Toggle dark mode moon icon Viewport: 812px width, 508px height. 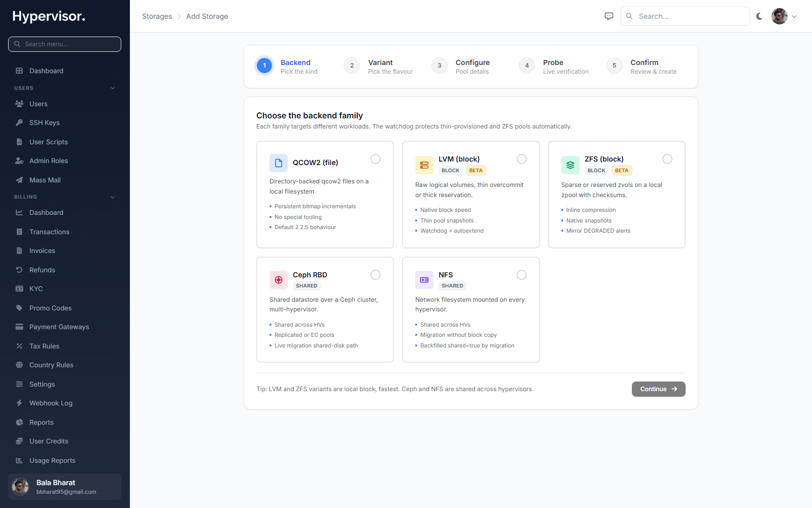click(759, 16)
